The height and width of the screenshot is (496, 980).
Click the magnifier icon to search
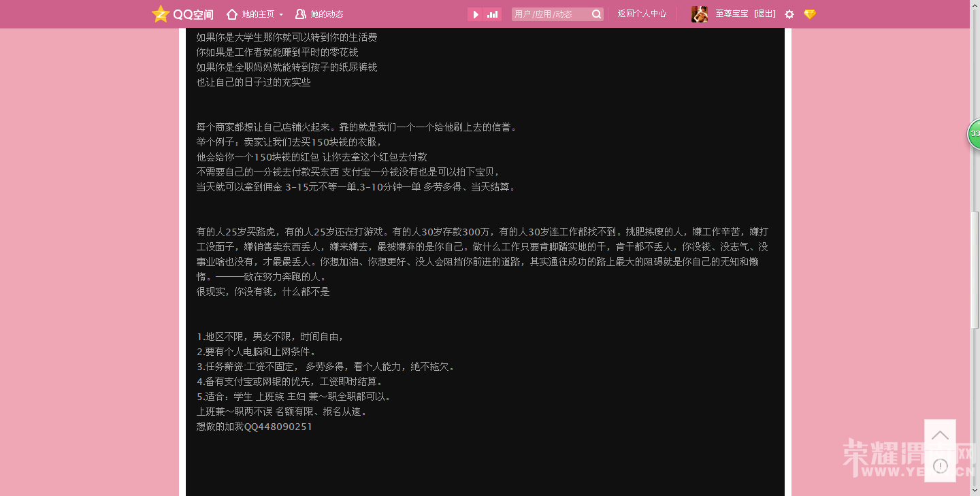click(595, 14)
